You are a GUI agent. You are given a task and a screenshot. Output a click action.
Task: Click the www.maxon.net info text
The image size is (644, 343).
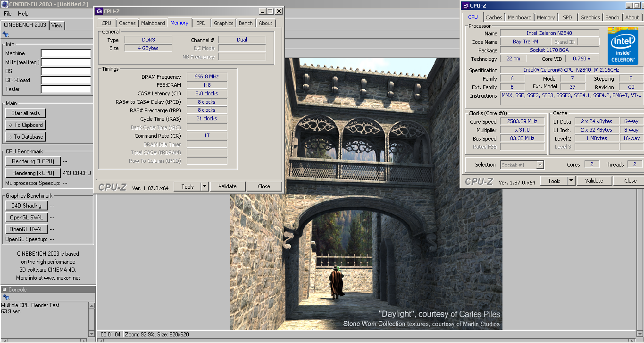point(62,278)
